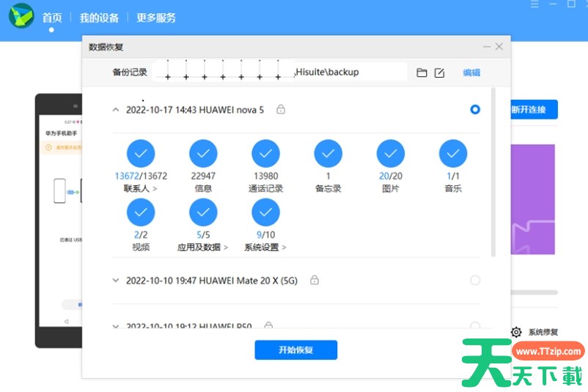Toggle the Messages check circle (22947)
The image size is (588, 392).
pyautogui.click(x=203, y=154)
